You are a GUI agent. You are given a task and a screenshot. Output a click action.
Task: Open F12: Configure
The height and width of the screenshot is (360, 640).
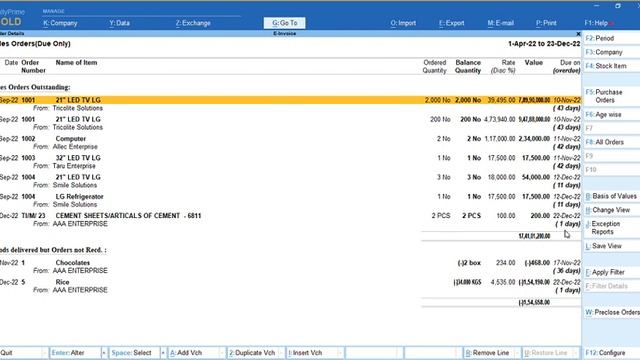coord(611,353)
